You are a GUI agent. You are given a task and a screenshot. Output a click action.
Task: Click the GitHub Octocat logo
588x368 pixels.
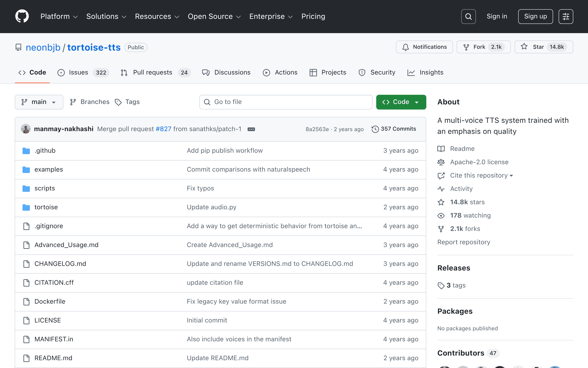(22, 16)
